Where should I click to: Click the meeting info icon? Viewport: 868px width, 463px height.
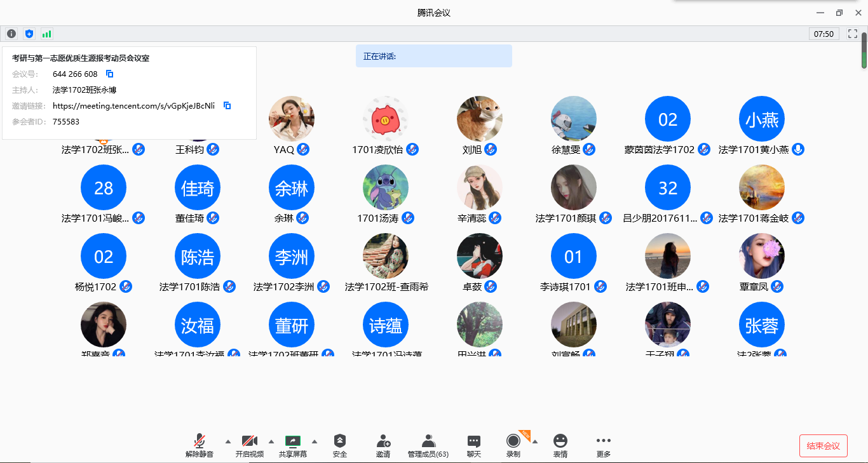pyautogui.click(x=11, y=34)
